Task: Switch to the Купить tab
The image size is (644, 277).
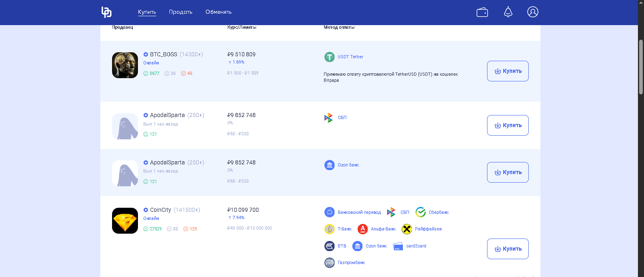Action: (147, 12)
